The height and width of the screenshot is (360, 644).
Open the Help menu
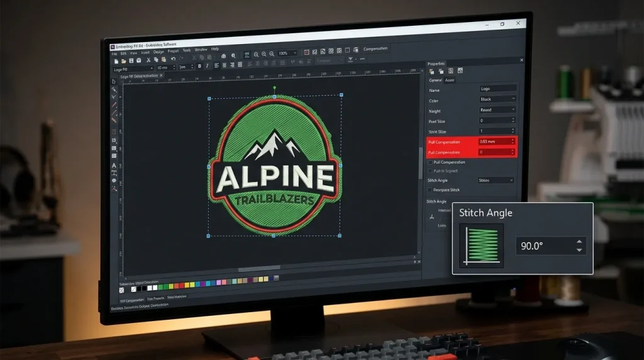coord(215,49)
